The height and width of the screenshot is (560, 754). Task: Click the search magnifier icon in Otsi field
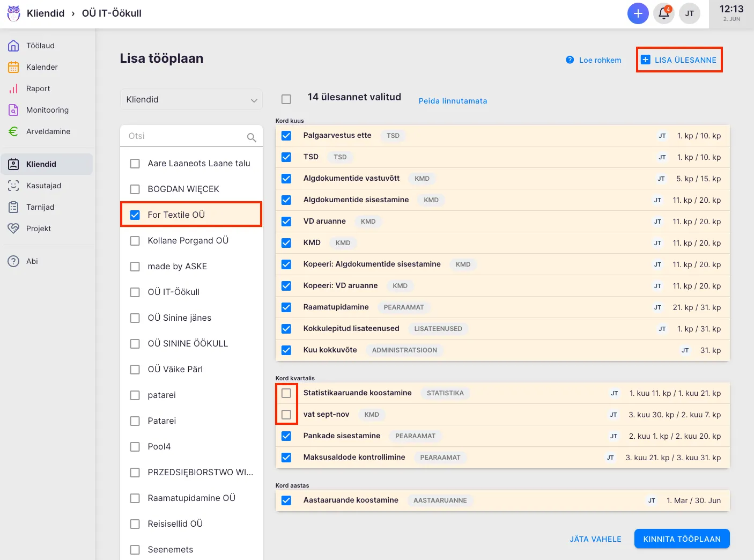[x=251, y=137]
